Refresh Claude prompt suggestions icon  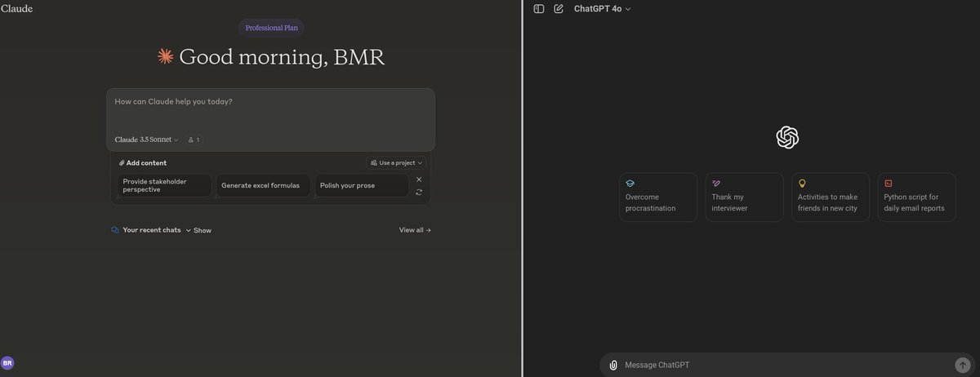419,193
